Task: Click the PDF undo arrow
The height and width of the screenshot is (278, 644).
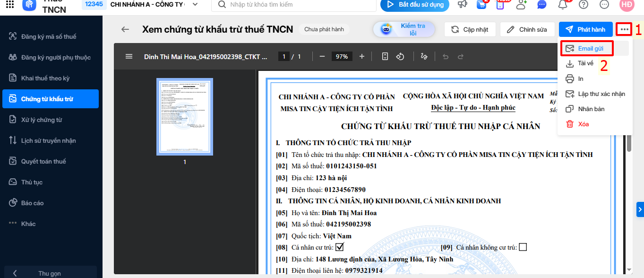Action: pos(445,56)
